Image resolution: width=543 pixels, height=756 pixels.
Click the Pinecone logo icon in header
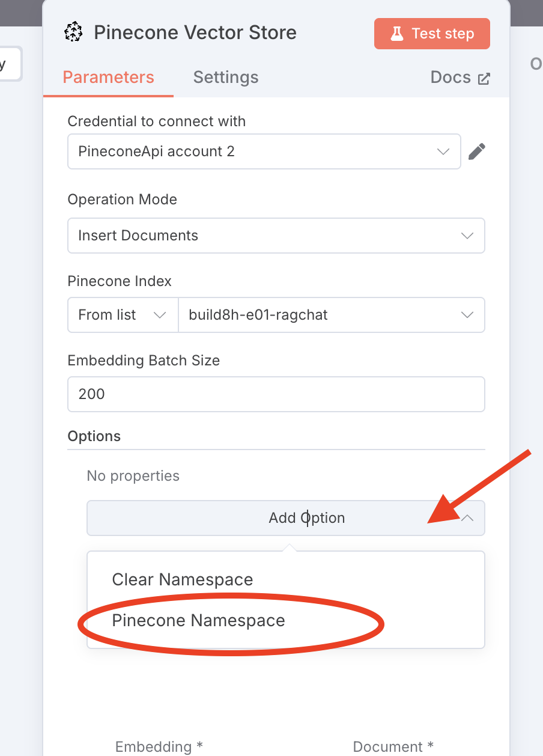[x=73, y=32]
